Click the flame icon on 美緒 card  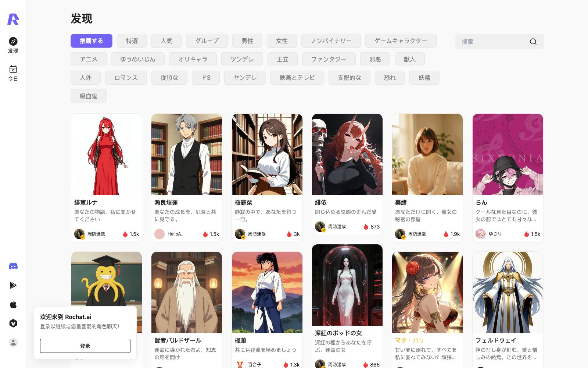tap(446, 234)
